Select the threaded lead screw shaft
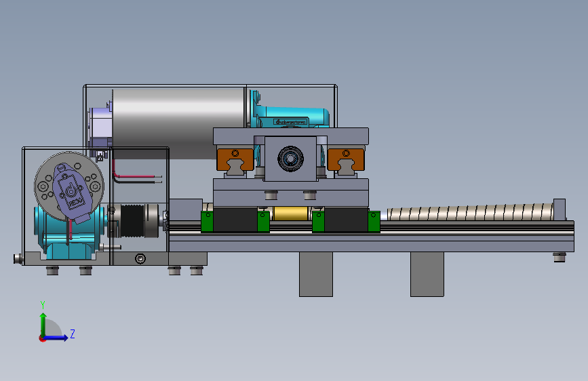588x381 pixels. (470, 212)
